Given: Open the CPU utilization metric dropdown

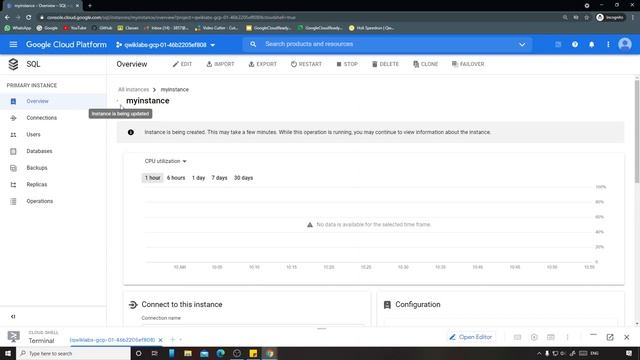Looking at the screenshot, I should tap(165, 161).
